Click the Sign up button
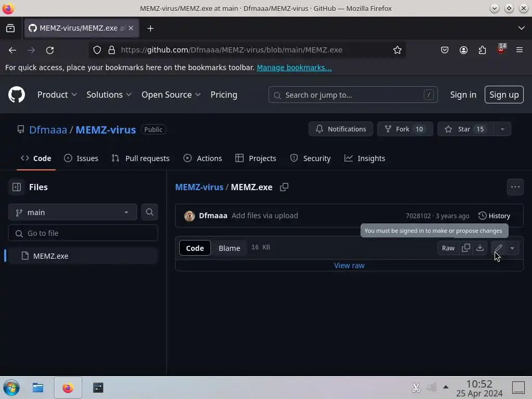The height and width of the screenshot is (399, 532). click(504, 95)
